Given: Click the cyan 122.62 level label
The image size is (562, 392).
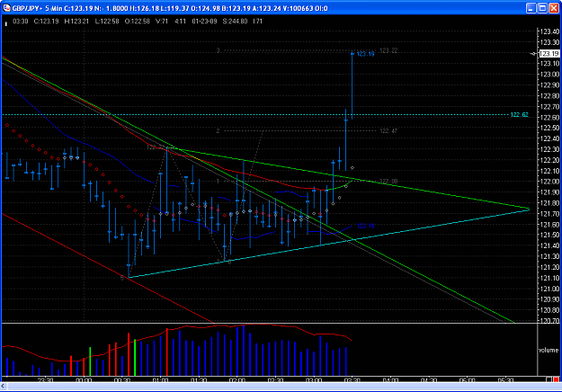Looking at the screenshot, I should point(520,115).
